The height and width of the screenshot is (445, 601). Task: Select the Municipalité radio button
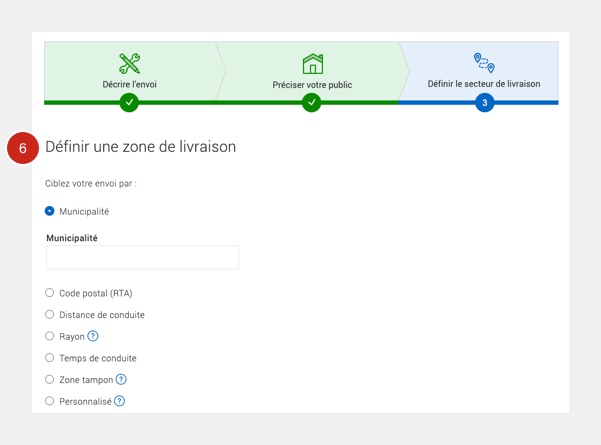point(49,211)
